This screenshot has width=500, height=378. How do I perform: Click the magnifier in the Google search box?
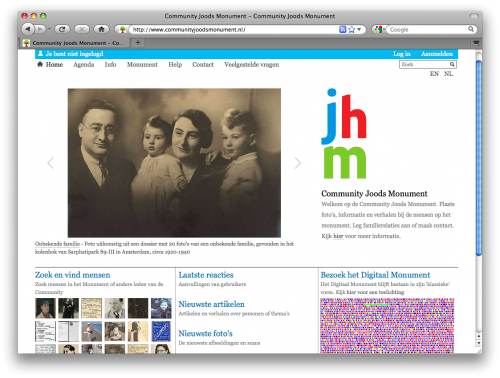(471, 29)
